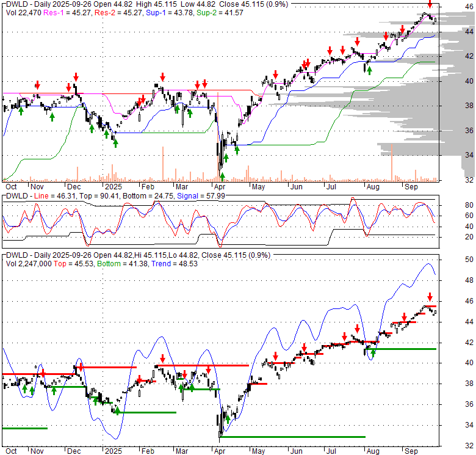Click 'Top = 45.53' in bottom chart header
Screen dimensions: 476x455
[x=73, y=264]
